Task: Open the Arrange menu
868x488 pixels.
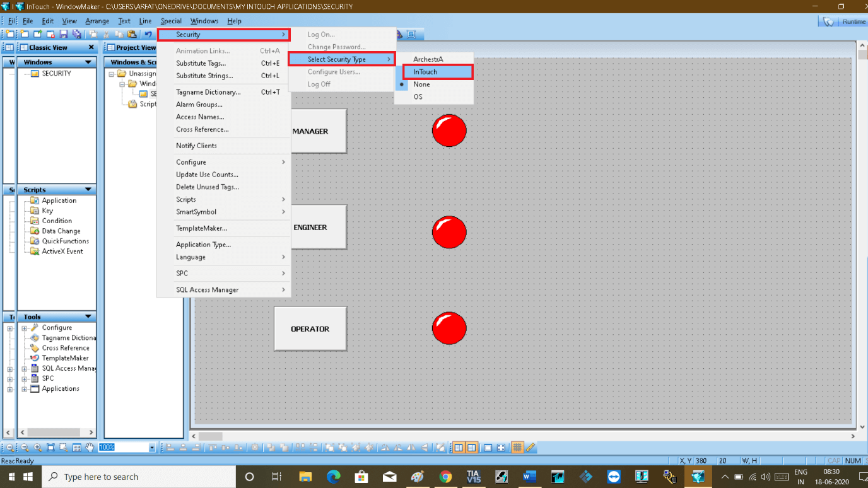Action: (x=97, y=21)
